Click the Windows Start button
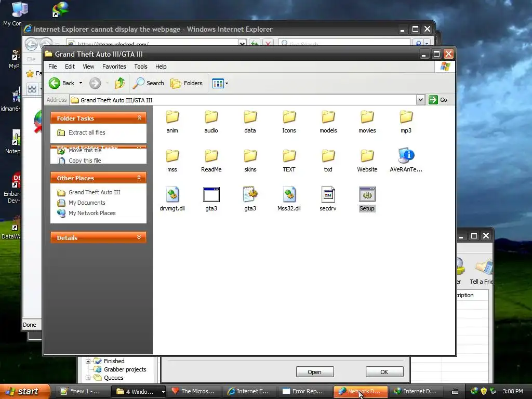This screenshot has width=532, height=399. (24, 391)
